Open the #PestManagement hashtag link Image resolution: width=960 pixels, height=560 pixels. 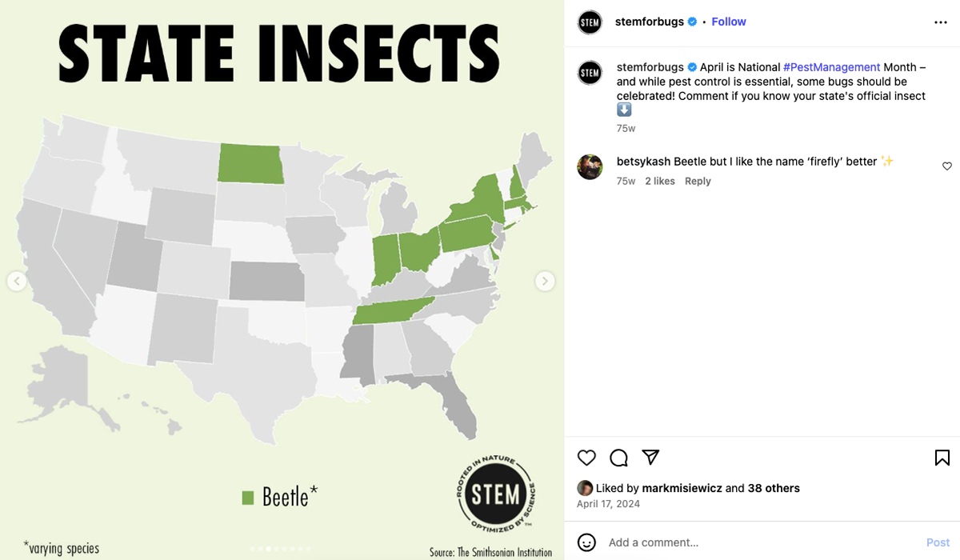click(x=831, y=67)
